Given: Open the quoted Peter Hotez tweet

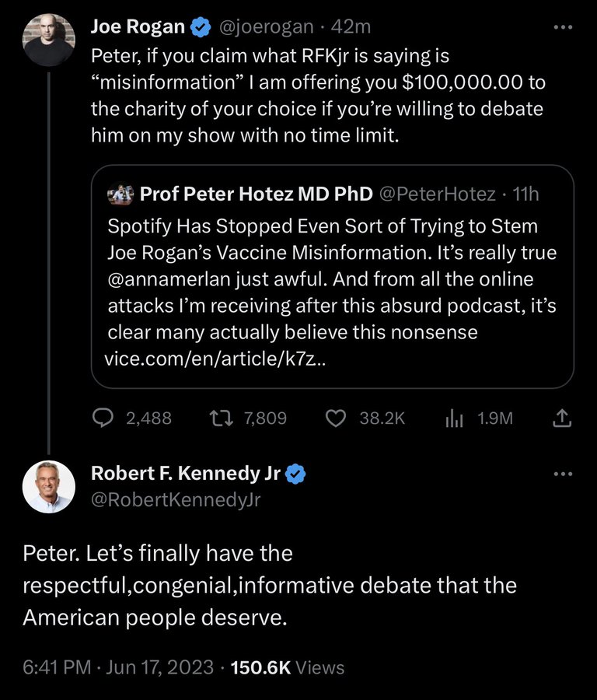Looking at the screenshot, I should (x=333, y=277).
